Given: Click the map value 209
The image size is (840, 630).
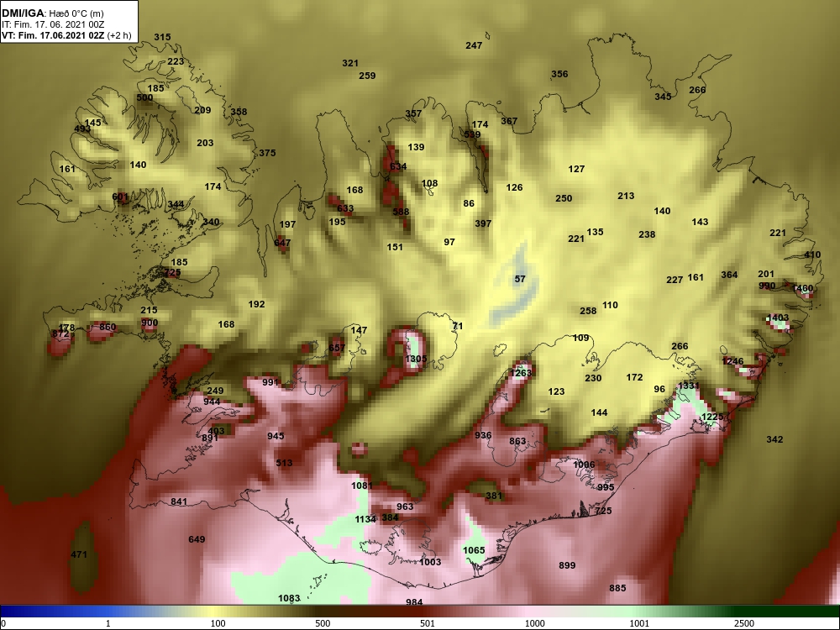Looking at the screenshot, I should tap(202, 110).
